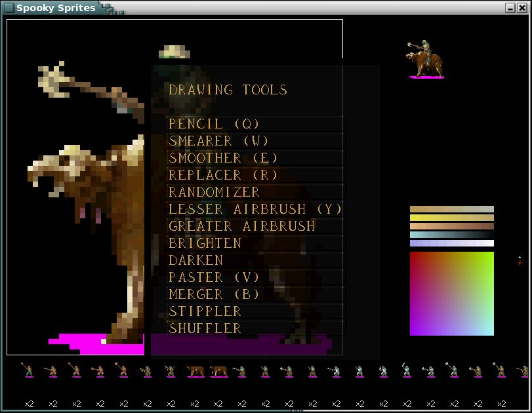Select Randomizer from drawing tools
Viewport: 532px width, 413px height.
[215, 192]
